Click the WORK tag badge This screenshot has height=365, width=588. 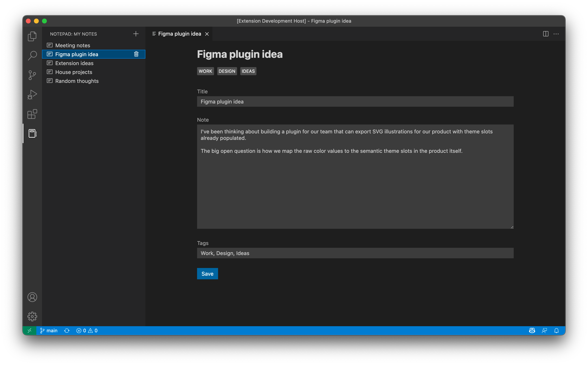pos(205,71)
